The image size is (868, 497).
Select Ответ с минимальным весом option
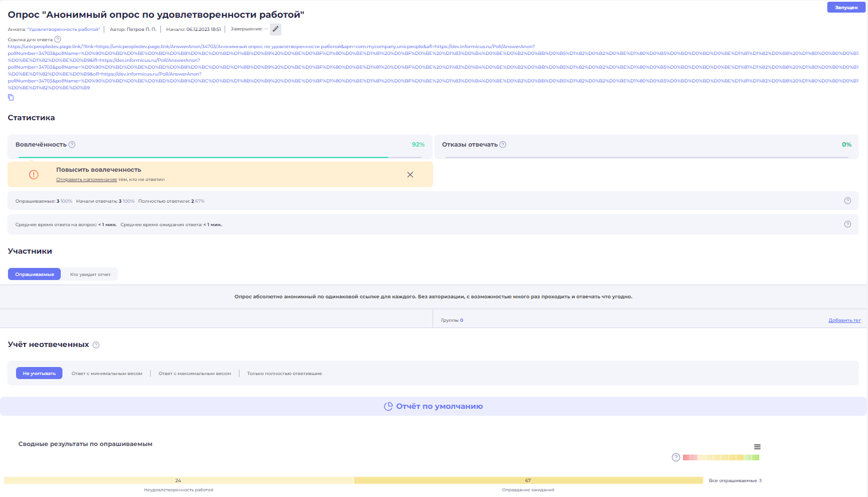[107, 373]
